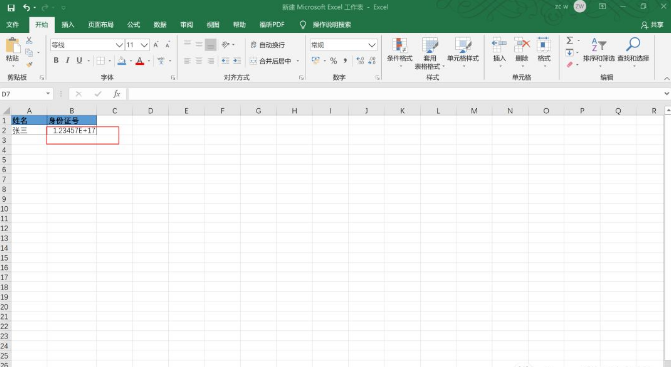
Task: Click the Paste clipboard icon
Action: [12, 46]
